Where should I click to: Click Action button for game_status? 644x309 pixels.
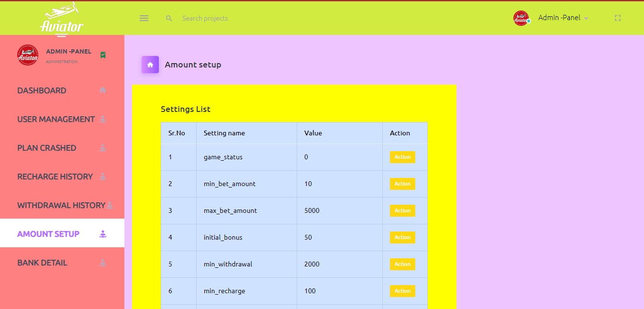[x=402, y=157]
